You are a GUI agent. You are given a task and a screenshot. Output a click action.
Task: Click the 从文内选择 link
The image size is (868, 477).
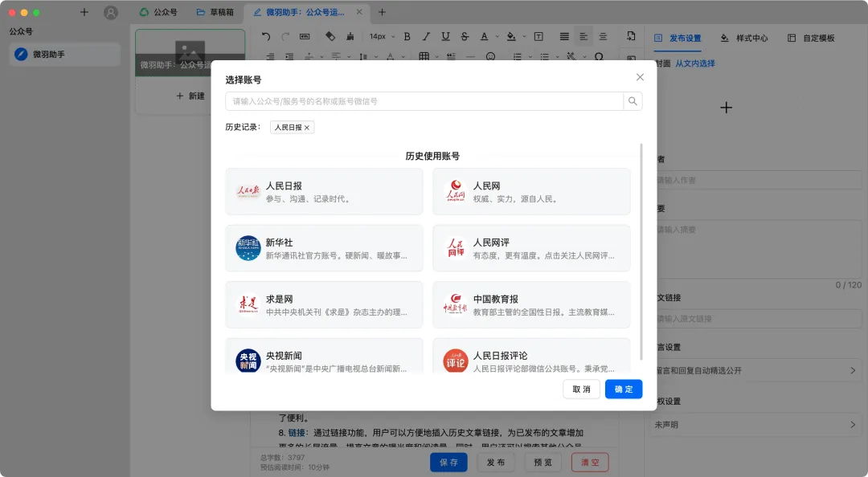[x=694, y=63]
